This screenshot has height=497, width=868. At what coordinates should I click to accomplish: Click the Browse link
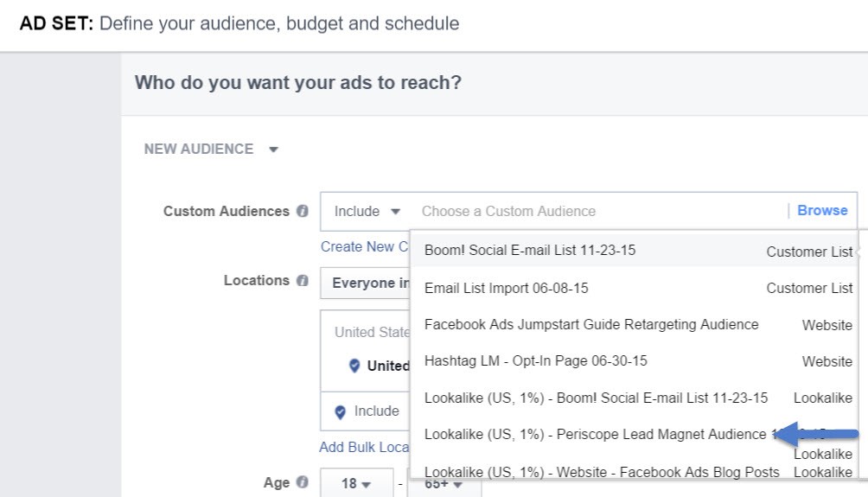pyautogui.click(x=822, y=211)
